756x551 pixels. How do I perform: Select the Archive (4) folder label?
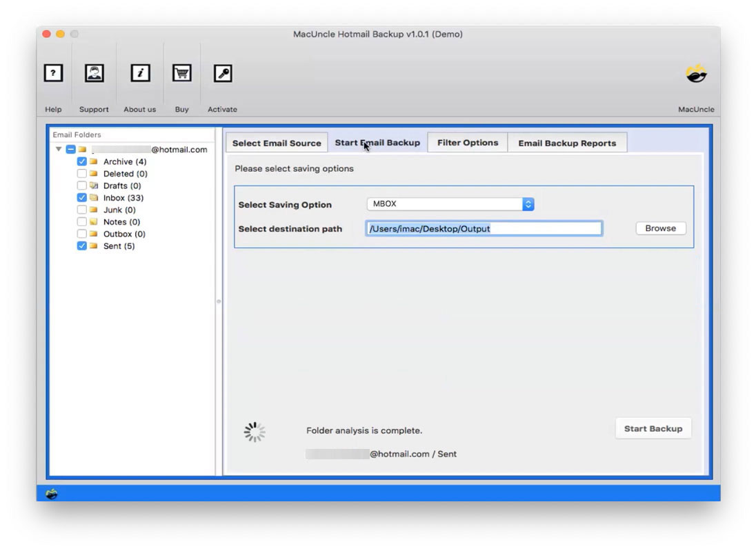point(125,161)
